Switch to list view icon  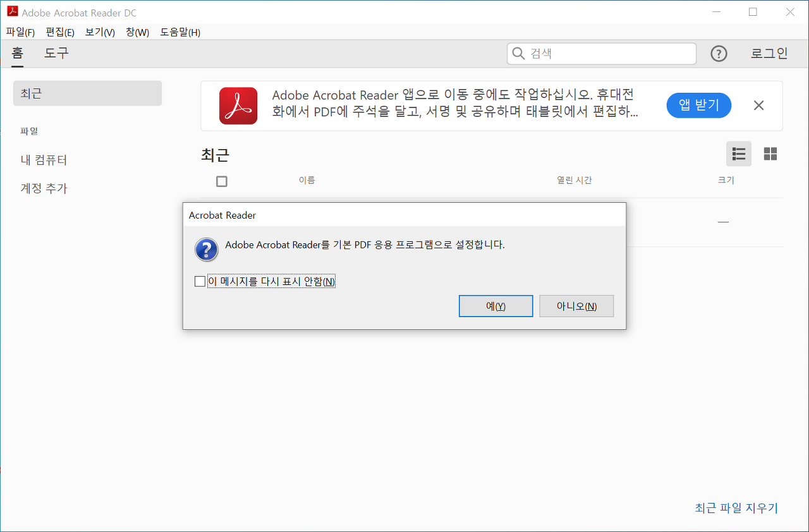tap(739, 154)
